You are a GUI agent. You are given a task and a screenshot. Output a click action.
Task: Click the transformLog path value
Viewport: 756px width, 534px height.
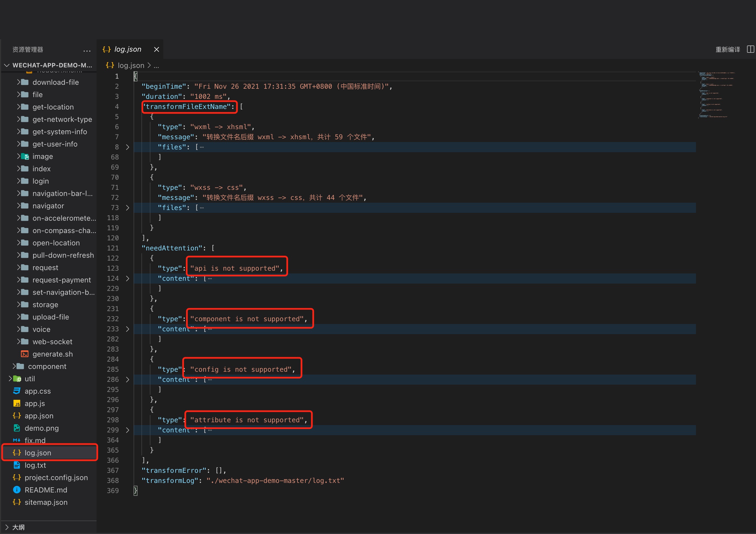click(275, 480)
